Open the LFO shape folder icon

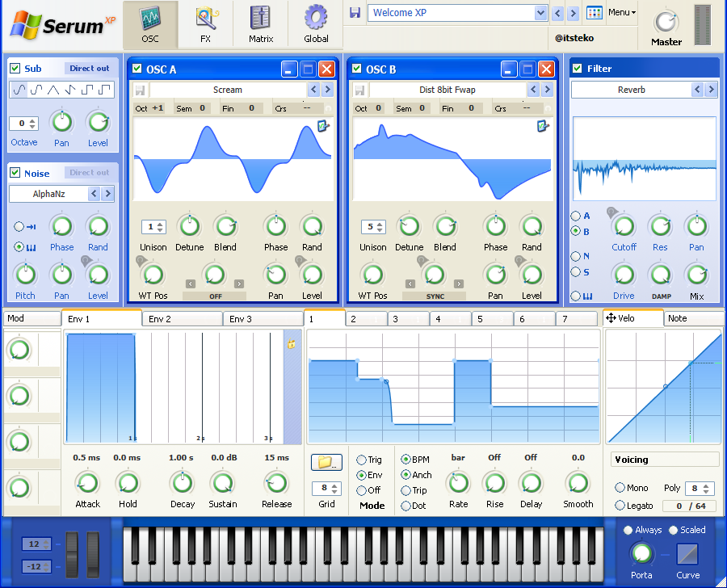click(x=326, y=462)
